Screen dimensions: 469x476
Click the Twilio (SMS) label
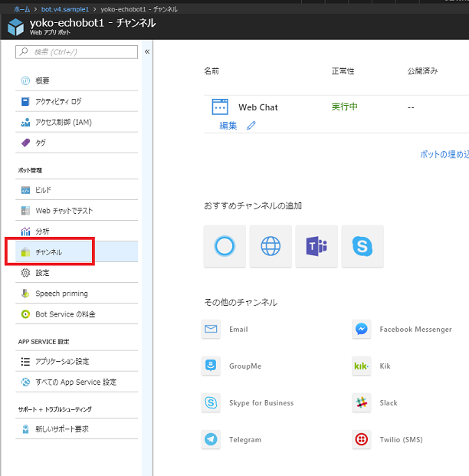401,439
